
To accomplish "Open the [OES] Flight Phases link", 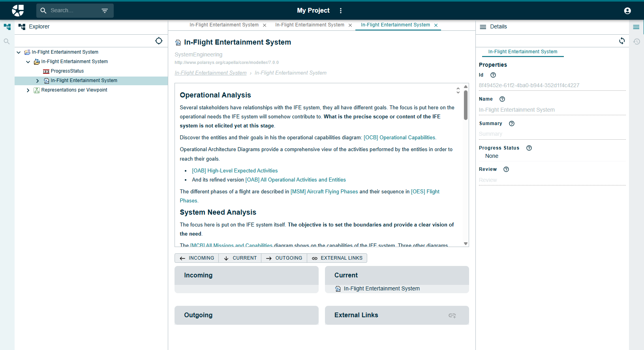I will [425, 192].
